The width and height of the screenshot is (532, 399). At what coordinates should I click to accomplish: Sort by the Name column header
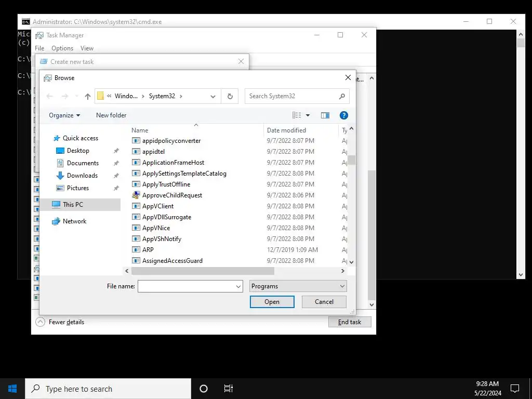coord(140,130)
